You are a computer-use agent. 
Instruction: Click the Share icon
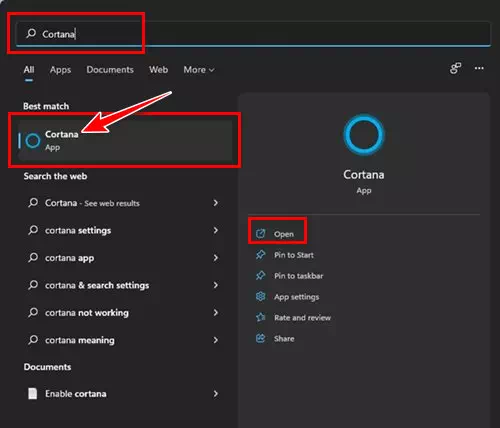coord(260,338)
